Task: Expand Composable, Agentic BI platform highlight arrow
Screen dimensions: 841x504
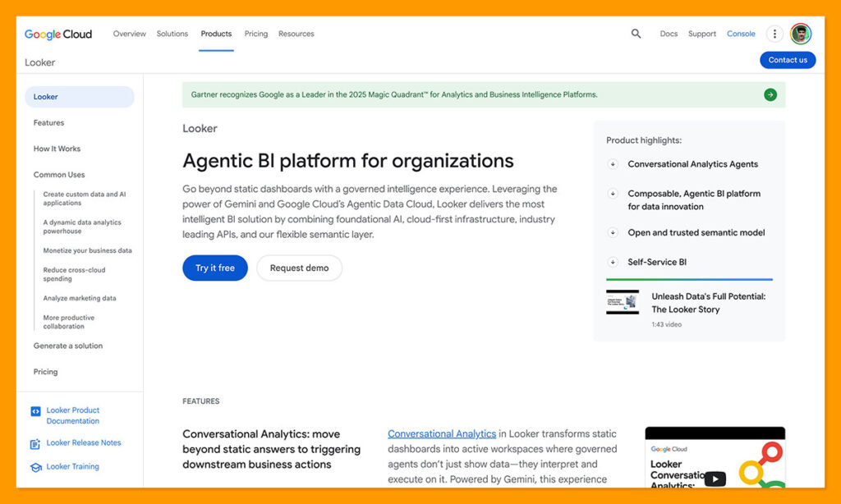Action: pos(613,194)
